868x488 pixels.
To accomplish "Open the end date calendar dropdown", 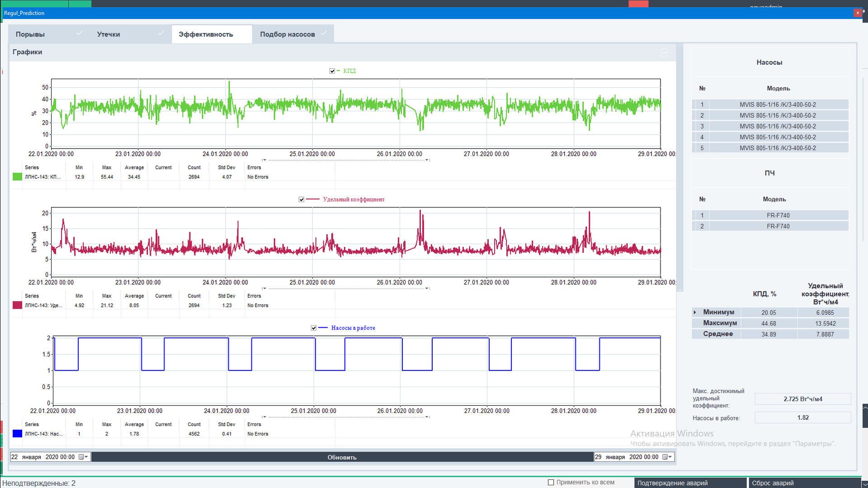I will click(x=667, y=457).
